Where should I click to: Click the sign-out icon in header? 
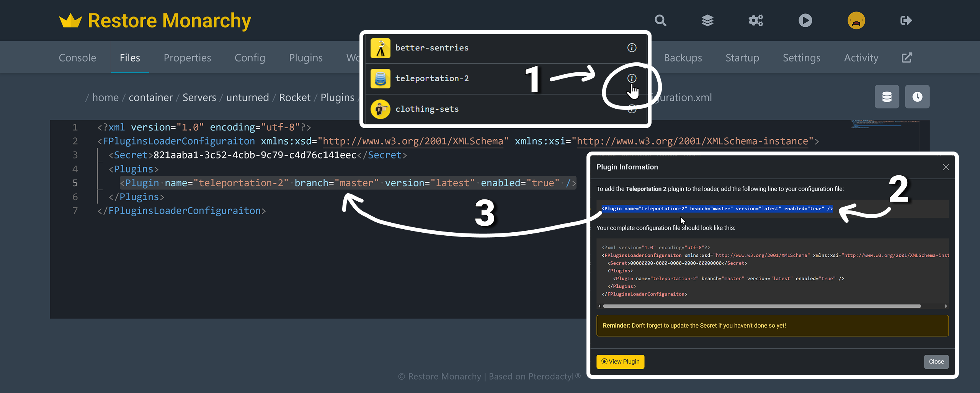tap(906, 20)
